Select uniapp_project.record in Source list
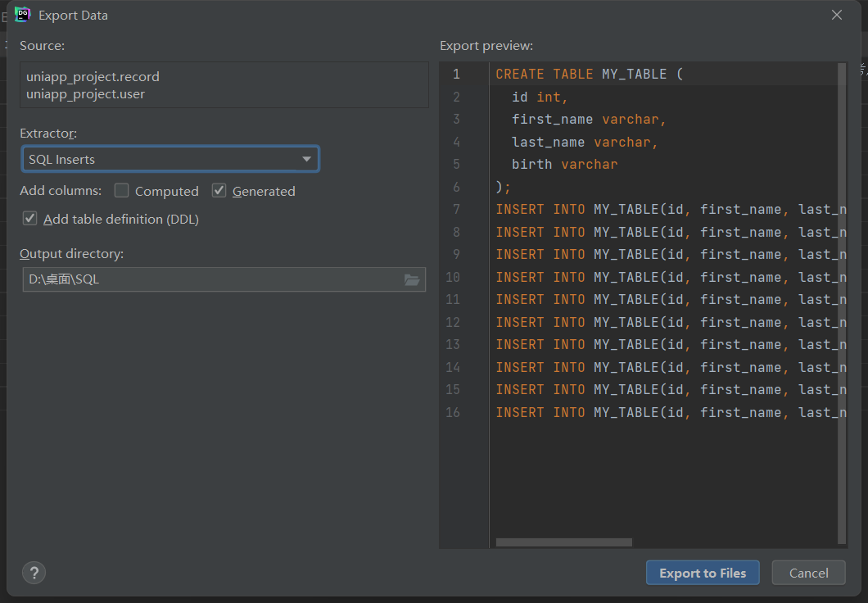Screen dimensions: 868x603 click(93, 76)
